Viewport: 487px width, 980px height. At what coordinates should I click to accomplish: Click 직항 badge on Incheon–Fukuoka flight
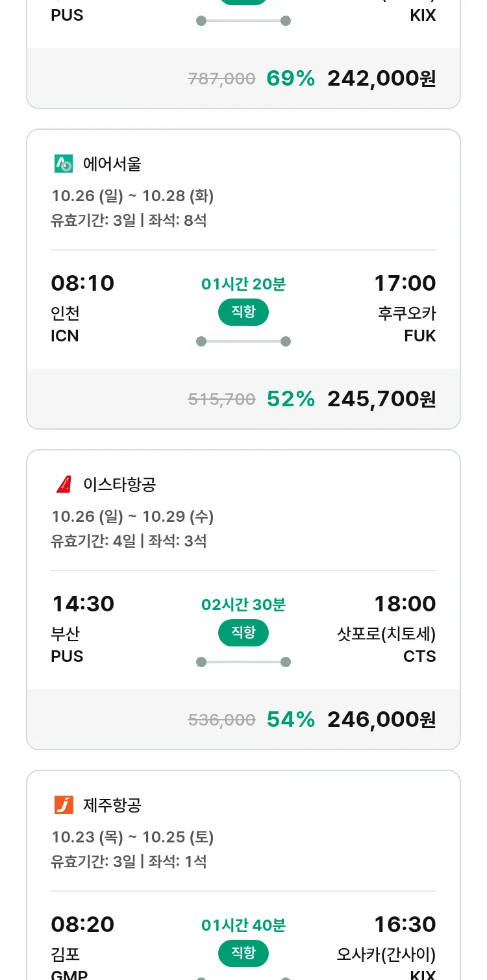point(243,312)
